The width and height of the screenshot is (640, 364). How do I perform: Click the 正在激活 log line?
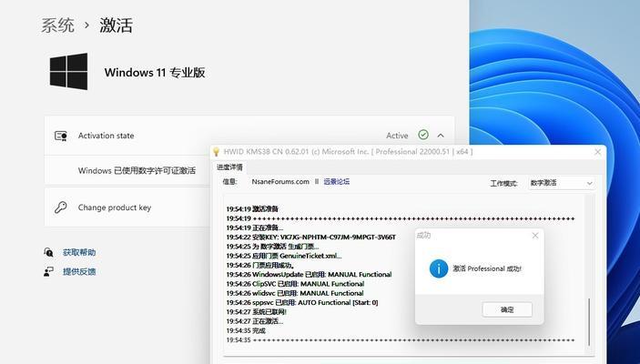coord(255,321)
